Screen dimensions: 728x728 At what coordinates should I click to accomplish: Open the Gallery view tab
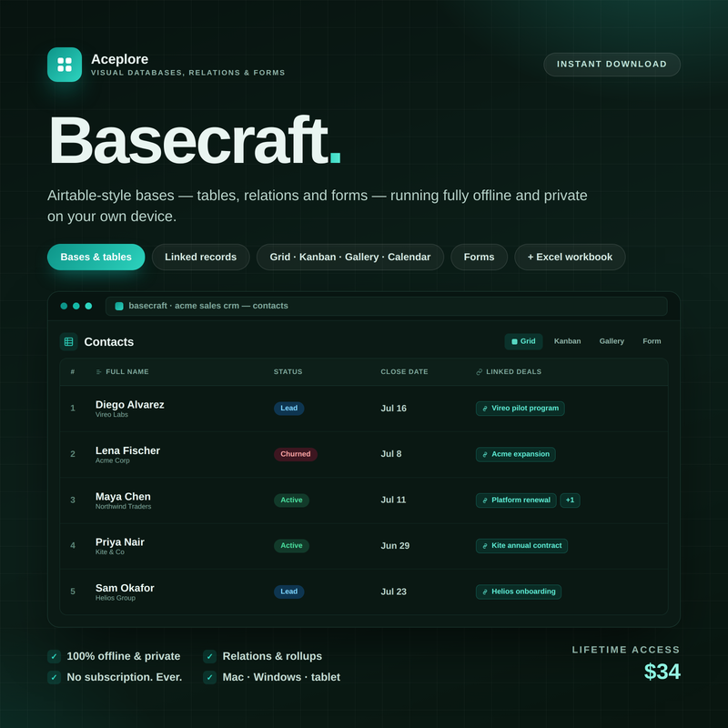pos(612,341)
